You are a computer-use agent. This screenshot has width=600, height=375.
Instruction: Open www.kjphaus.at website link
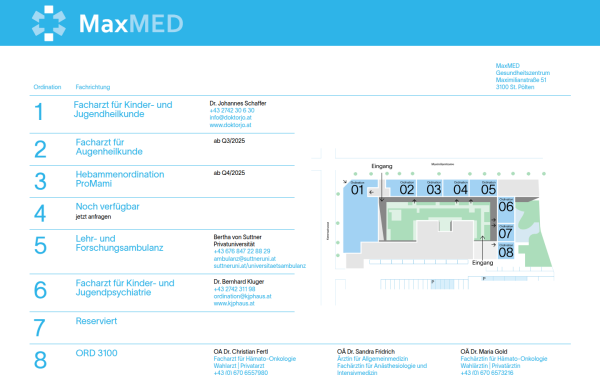click(234, 303)
